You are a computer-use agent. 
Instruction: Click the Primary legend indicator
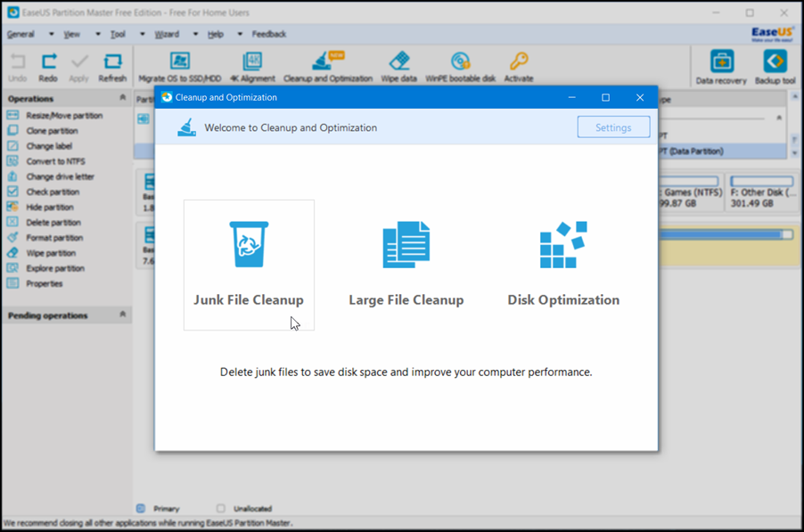pos(141,509)
